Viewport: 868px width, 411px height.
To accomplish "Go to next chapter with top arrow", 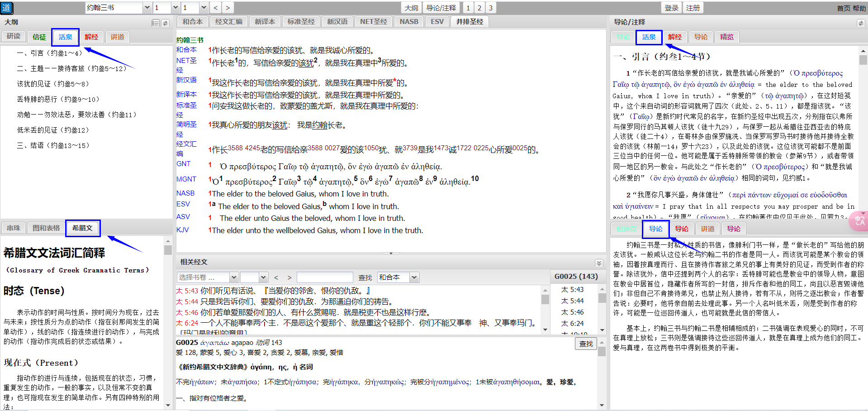I will pos(228,8).
